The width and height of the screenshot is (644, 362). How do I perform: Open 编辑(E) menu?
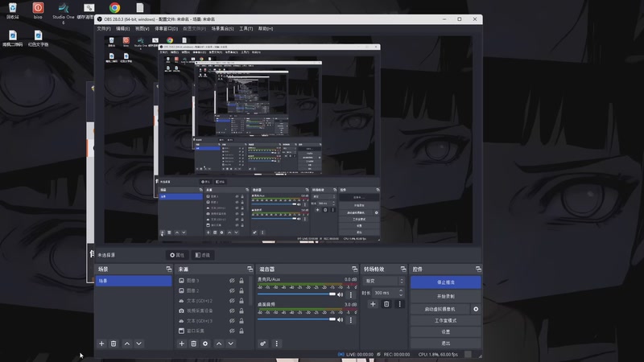pyautogui.click(x=123, y=29)
